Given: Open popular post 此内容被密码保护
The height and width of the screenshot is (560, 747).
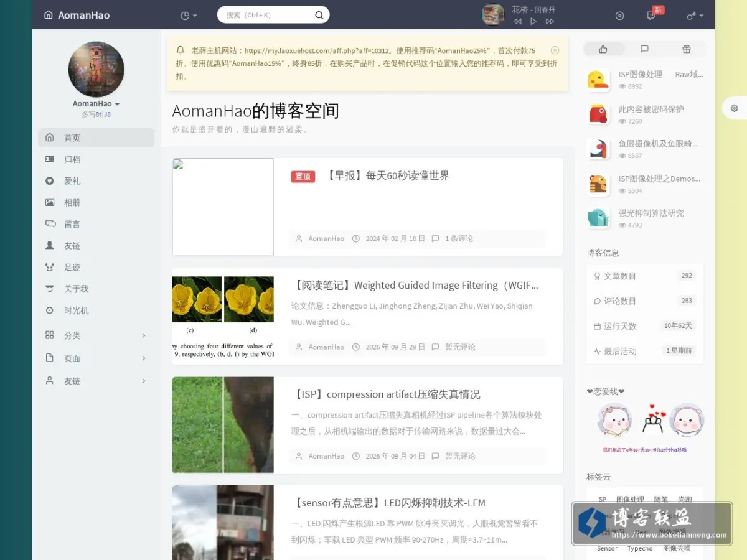Looking at the screenshot, I should 651,109.
